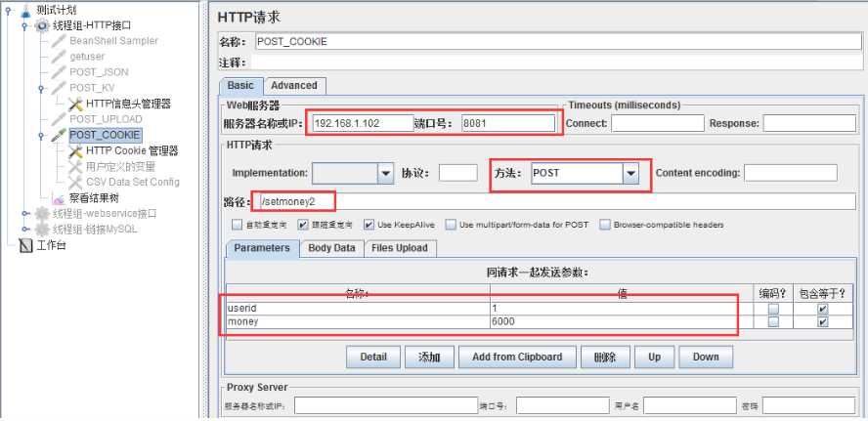The image size is (868, 421).
Task: Click the 名称 field containing POST_COOKIE
Action: pos(558,42)
